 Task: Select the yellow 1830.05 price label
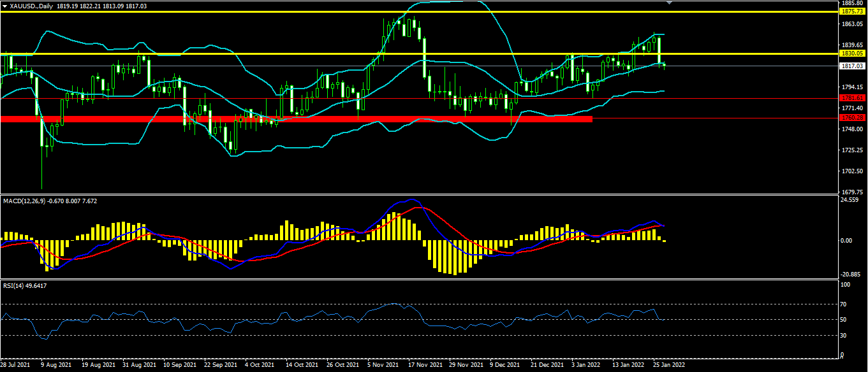click(851, 54)
